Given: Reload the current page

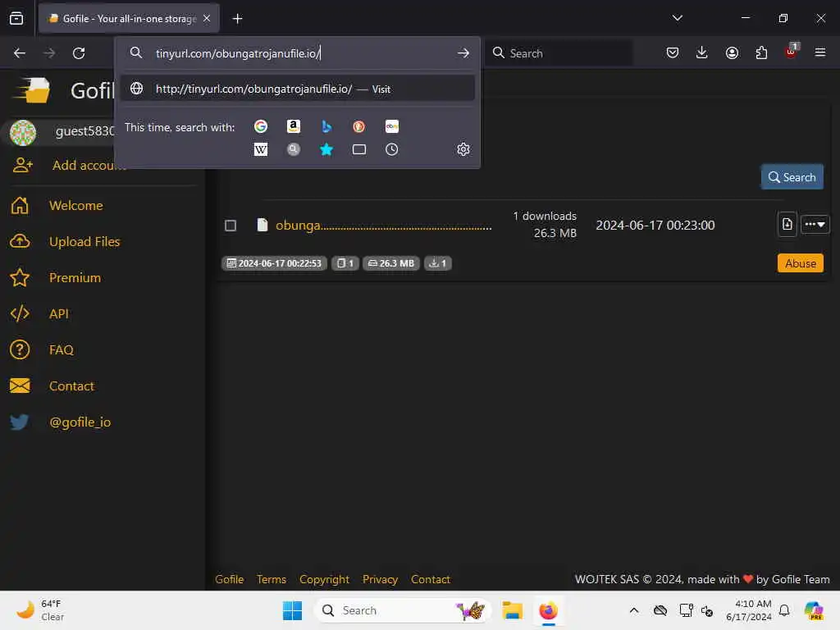Looking at the screenshot, I should [x=79, y=53].
